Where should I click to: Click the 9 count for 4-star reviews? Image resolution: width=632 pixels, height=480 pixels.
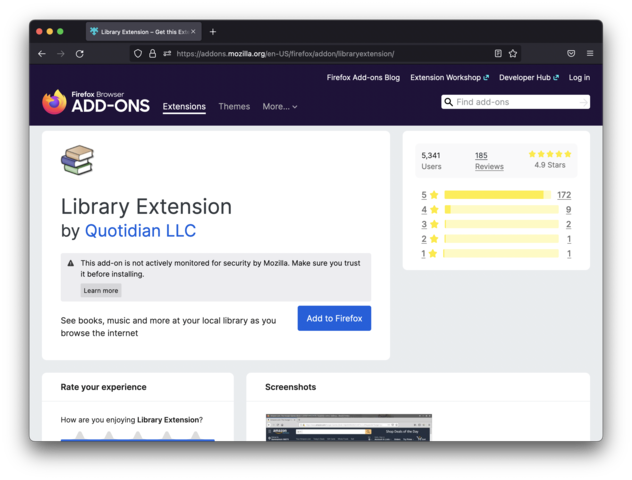tap(568, 210)
